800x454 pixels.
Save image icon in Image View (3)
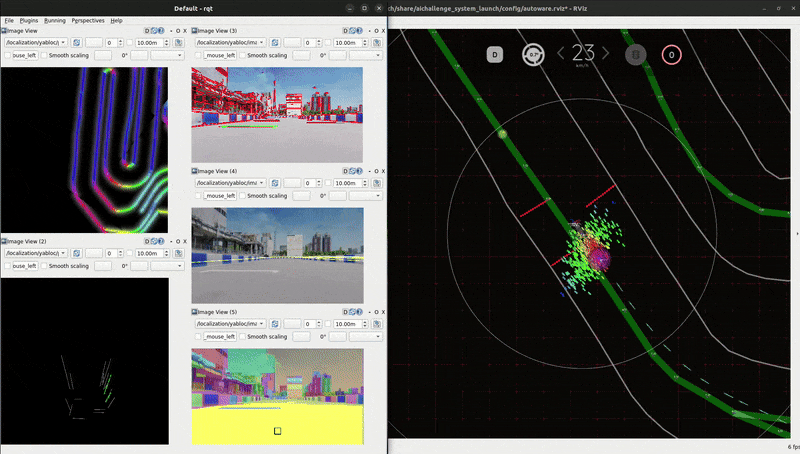(x=377, y=42)
